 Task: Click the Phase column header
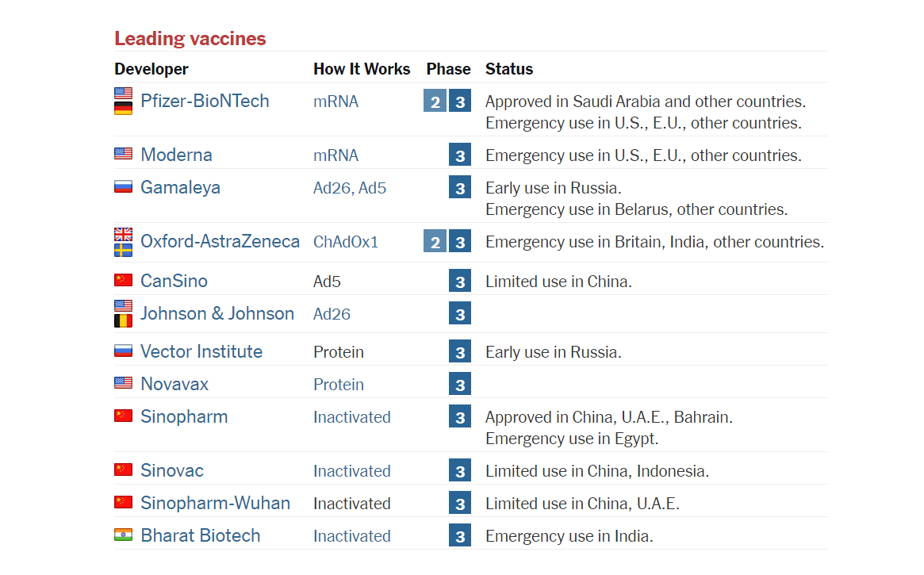448,69
